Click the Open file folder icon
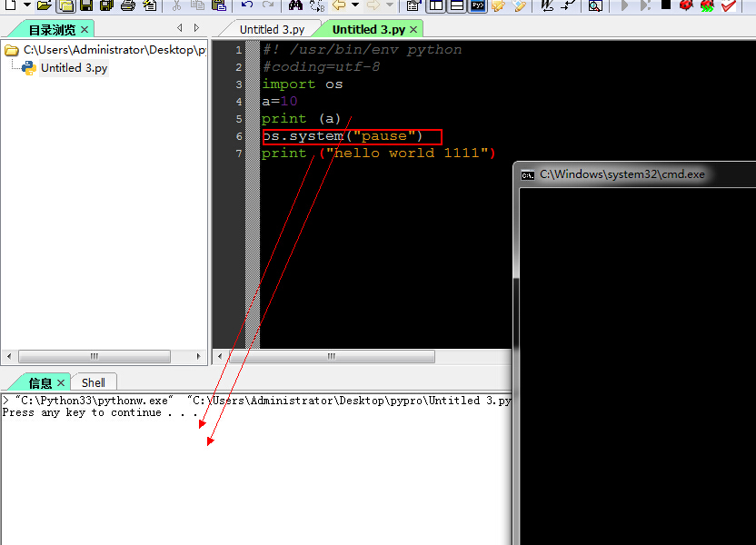Screen dimensions: 756x545 44,5
